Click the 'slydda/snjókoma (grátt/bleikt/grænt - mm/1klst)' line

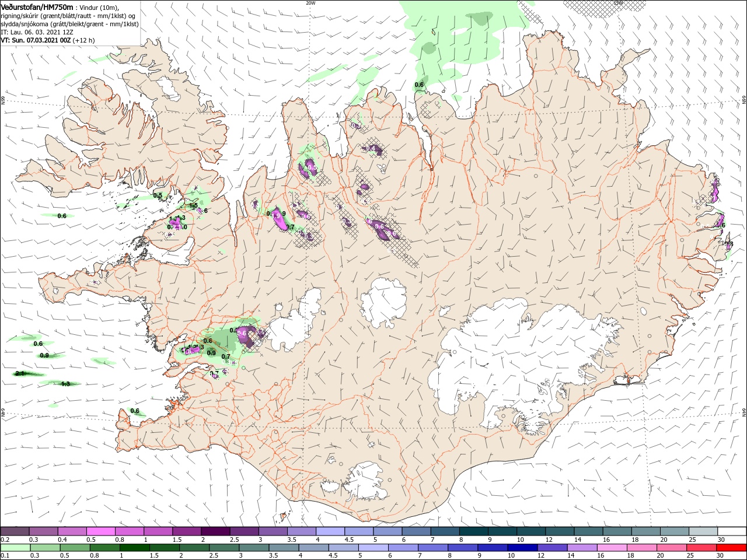point(69,24)
